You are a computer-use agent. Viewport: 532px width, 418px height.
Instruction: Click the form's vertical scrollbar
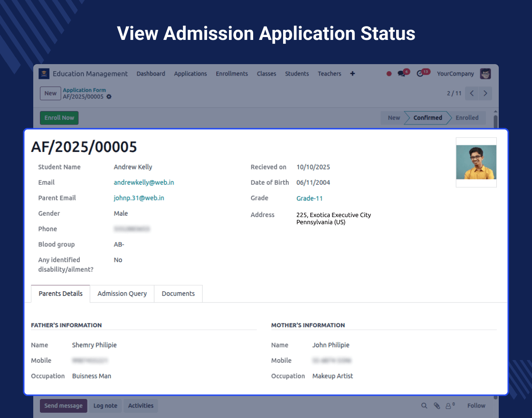(x=495, y=122)
